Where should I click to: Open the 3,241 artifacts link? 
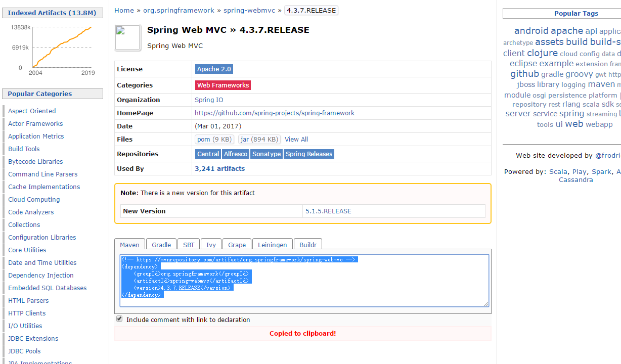click(220, 169)
